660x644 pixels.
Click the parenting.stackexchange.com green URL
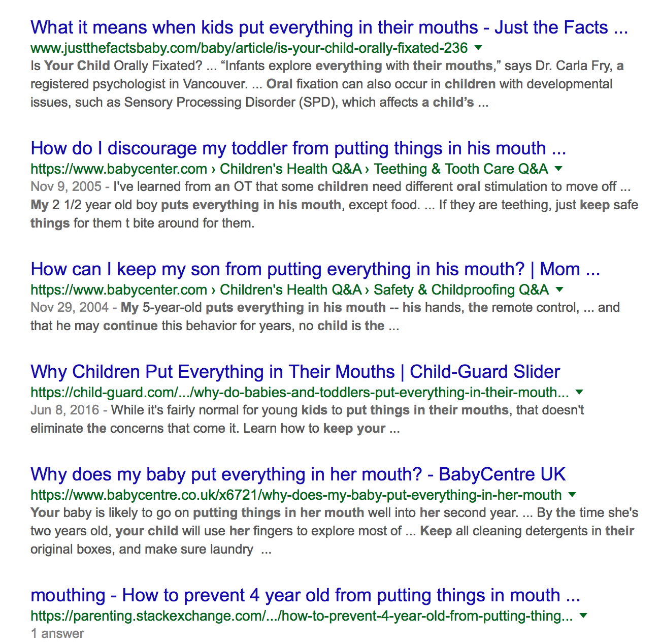[x=302, y=616]
